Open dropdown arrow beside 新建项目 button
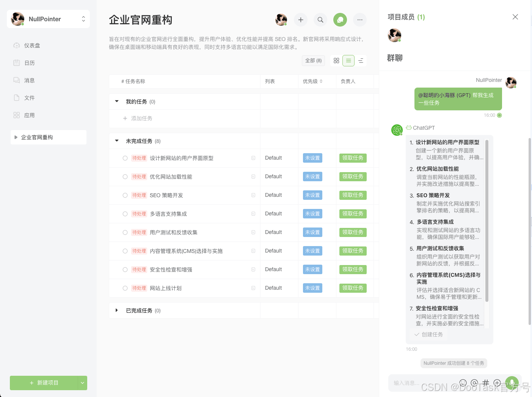 coord(83,383)
